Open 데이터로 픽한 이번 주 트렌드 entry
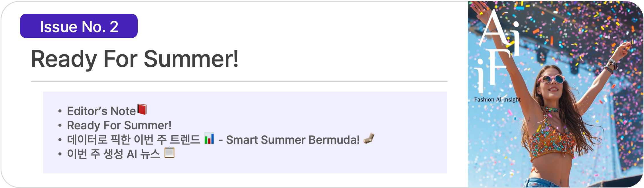This screenshot has height=188, width=644. 133,140
